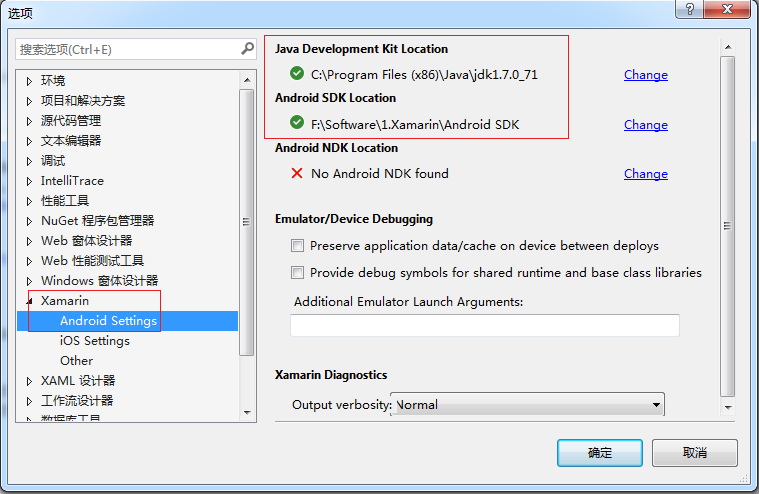This screenshot has width=759, height=494.
Task: Expand the Web 性能测试工具 node
Action: point(29,261)
